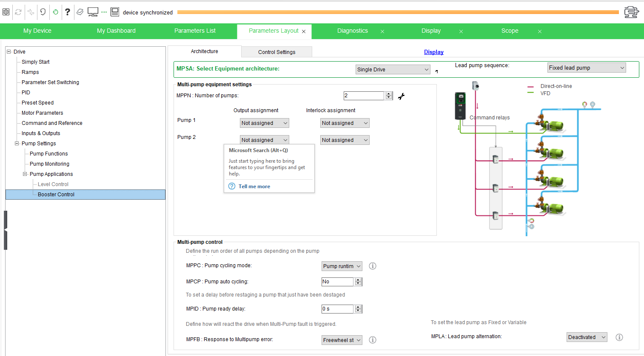The width and height of the screenshot is (644, 356).
Task: Click the printer device icon at top right
Action: 631,12
